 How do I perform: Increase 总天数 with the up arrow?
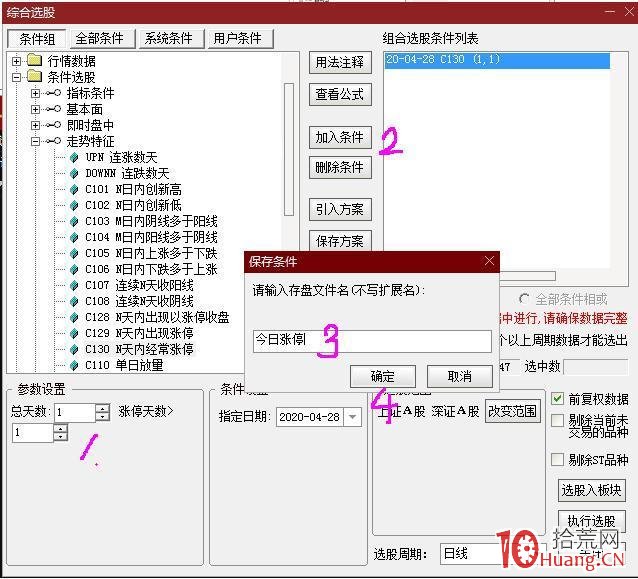pos(103,408)
